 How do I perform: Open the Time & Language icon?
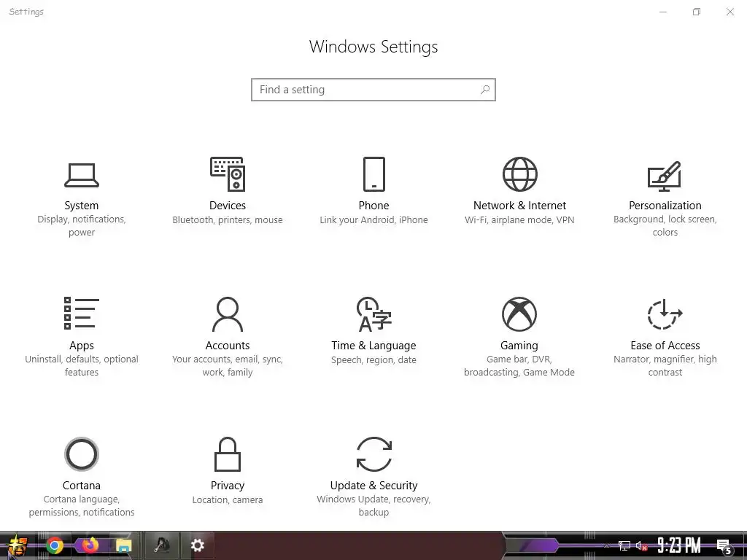click(374, 314)
